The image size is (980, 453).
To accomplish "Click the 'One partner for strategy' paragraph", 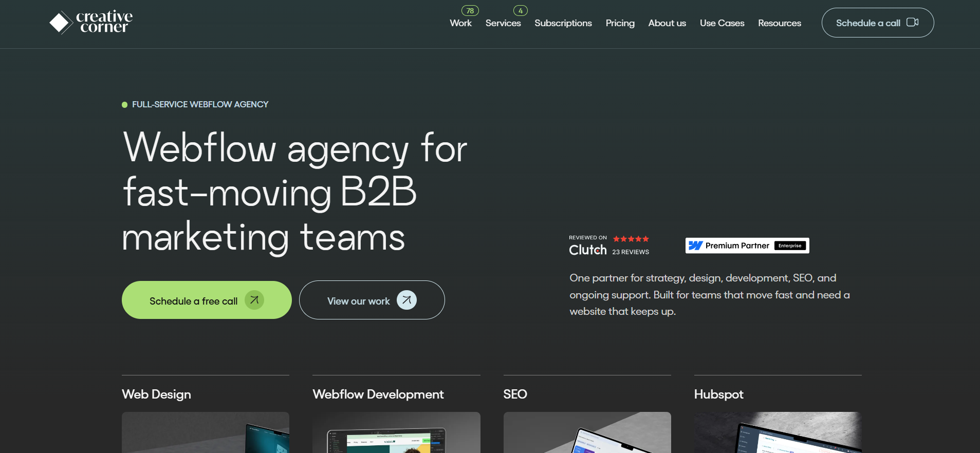I will pos(710,295).
